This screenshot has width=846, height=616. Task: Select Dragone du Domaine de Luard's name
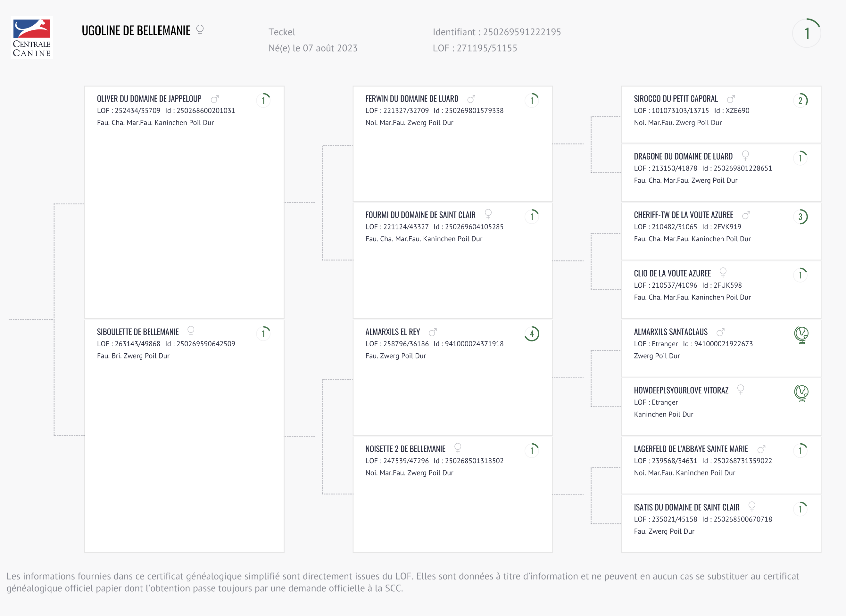pyautogui.click(x=683, y=157)
